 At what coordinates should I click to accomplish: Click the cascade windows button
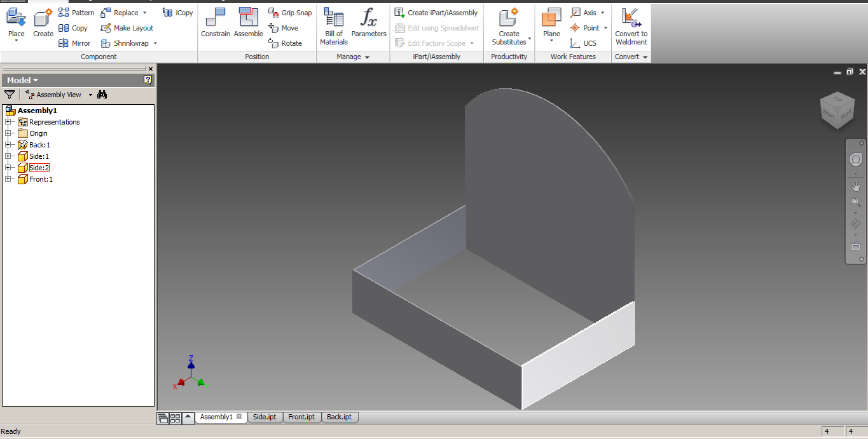(163, 418)
